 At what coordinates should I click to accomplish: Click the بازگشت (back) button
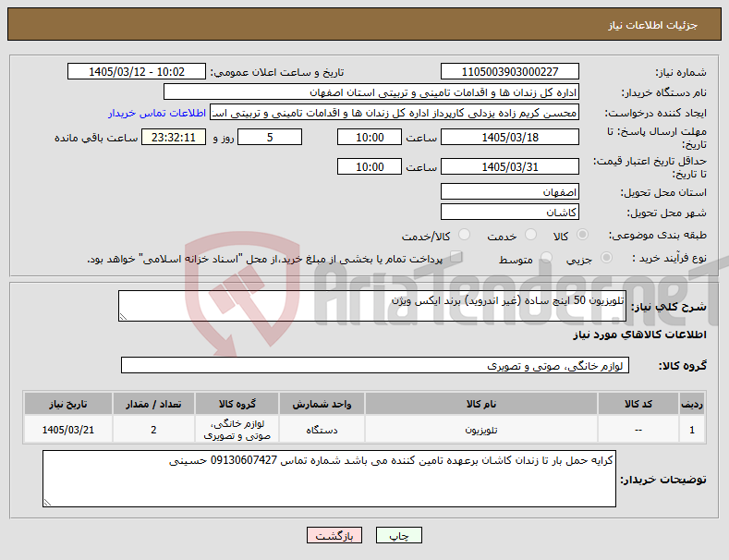coord(334,535)
